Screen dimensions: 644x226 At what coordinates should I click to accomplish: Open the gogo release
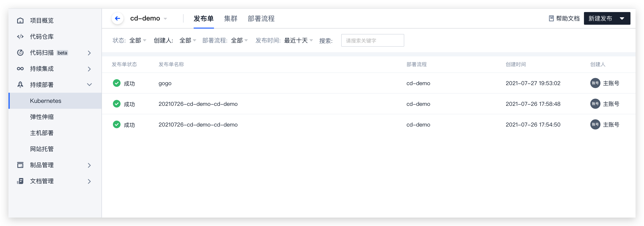tap(165, 83)
